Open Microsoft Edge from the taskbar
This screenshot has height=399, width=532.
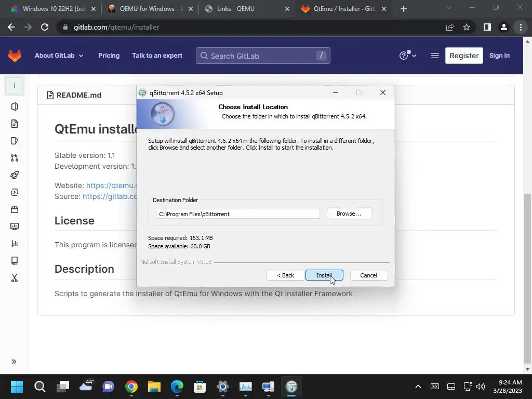pos(177,387)
